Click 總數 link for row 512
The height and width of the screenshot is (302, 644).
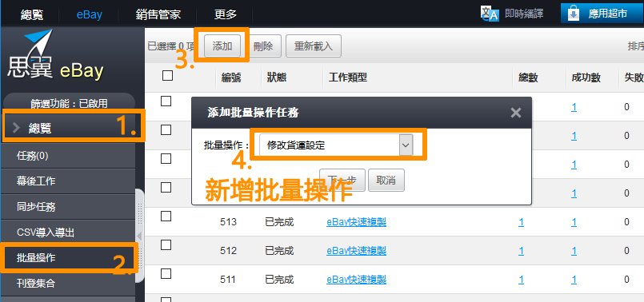point(521,251)
